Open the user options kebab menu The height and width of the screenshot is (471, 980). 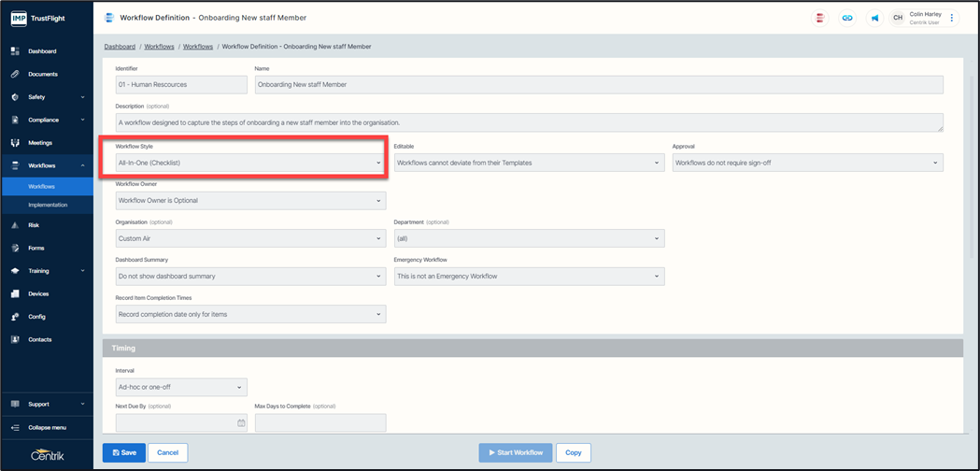click(x=952, y=18)
